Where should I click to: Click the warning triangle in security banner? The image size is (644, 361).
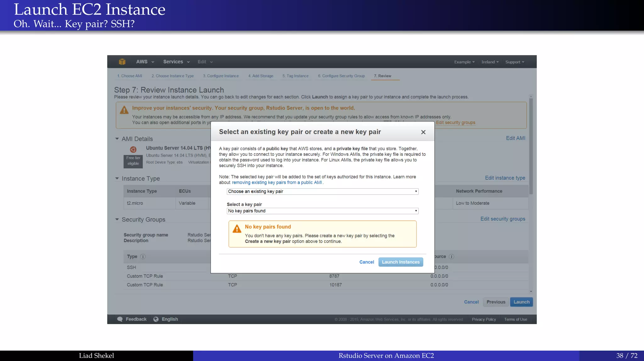pos(124,110)
